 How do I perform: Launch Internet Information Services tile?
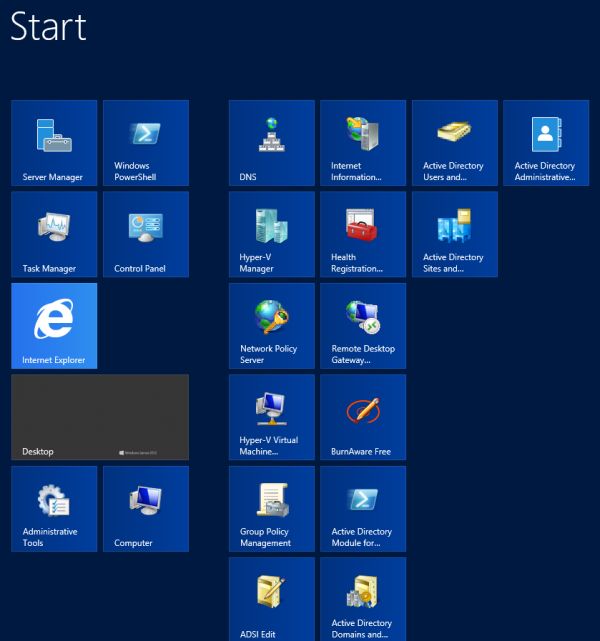pos(363,143)
